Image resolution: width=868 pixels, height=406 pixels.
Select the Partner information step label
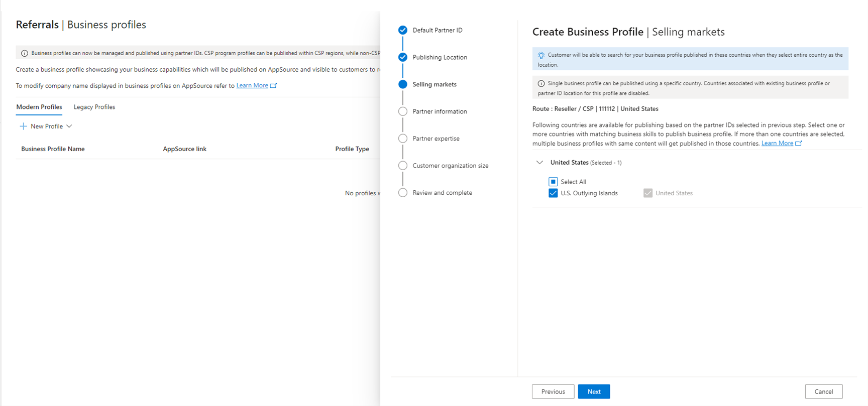pyautogui.click(x=440, y=111)
